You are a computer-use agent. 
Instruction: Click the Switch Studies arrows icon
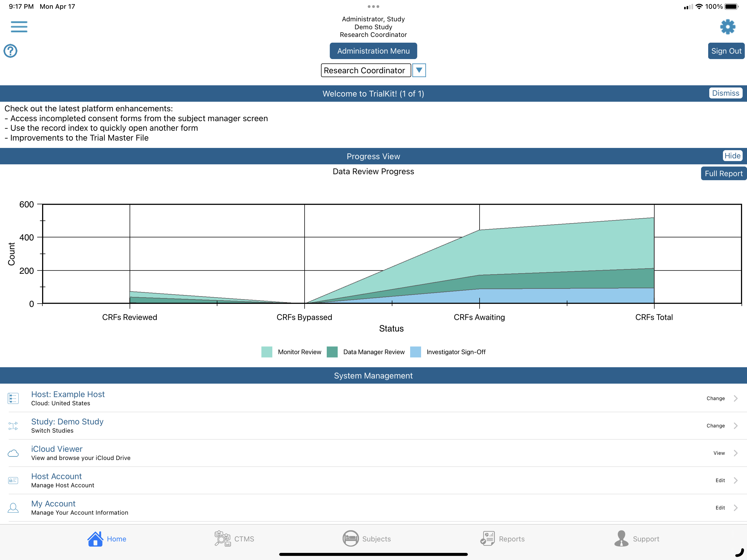[x=13, y=426]
